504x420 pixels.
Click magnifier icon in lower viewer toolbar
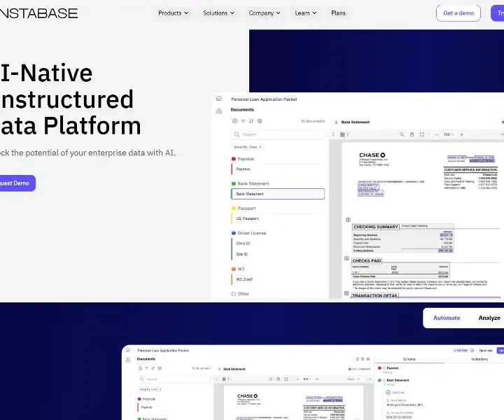coord(271,379)
